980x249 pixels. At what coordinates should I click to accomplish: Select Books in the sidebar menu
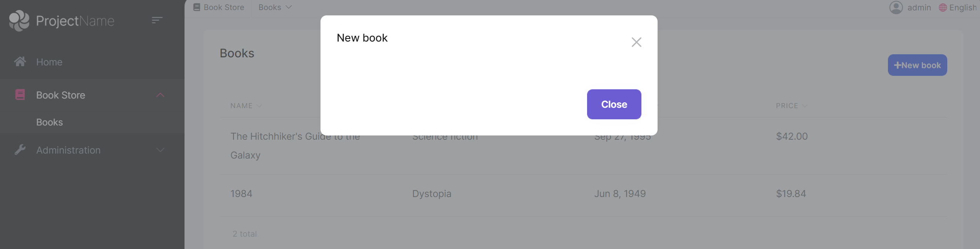click(x=49, y=122)
